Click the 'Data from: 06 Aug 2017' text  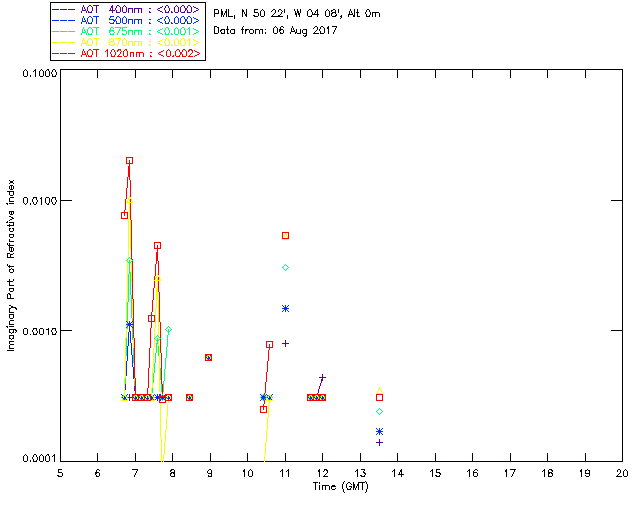275,31
